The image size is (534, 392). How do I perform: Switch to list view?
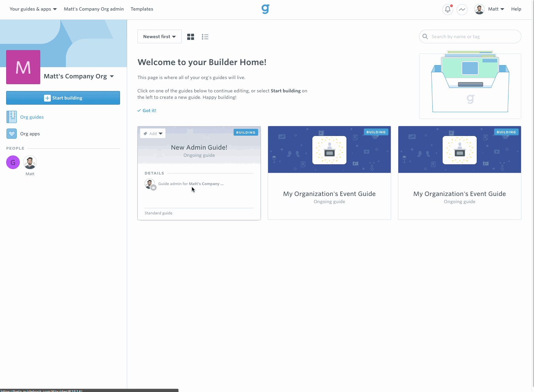205,37
